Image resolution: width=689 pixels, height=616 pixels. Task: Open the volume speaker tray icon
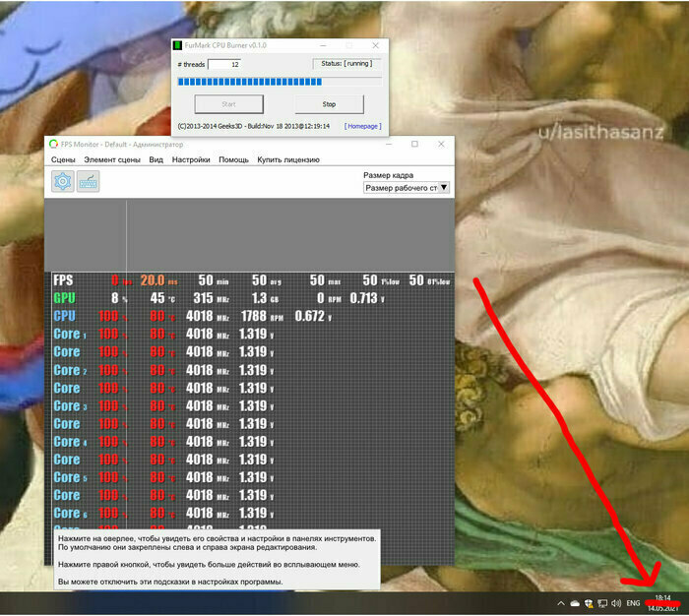(616, 603)
